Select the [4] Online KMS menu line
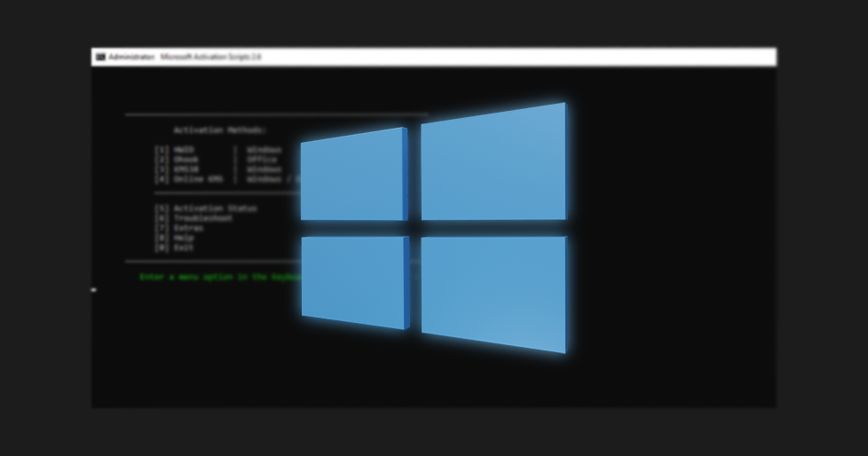This screenshot has width=868, height=456. 227,179
